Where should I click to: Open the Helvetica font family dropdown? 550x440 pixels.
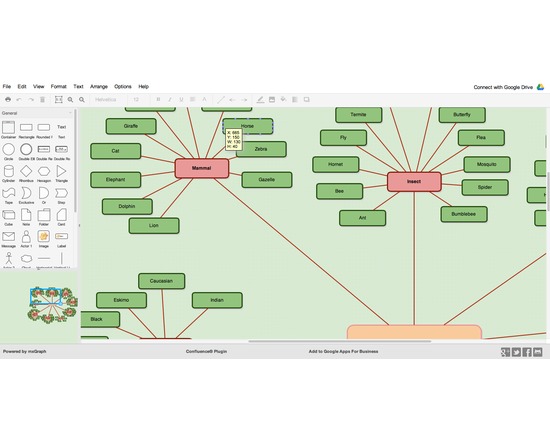coord(106,100)
